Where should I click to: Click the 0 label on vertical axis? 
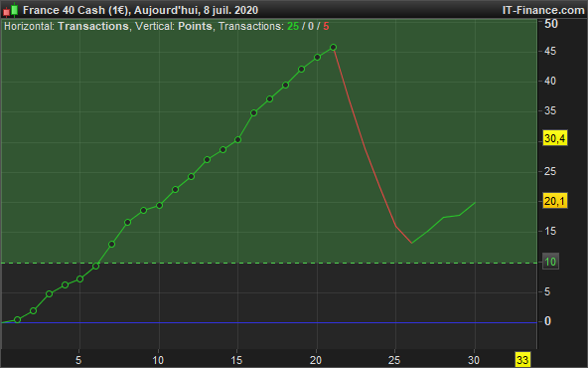[547, 321]
